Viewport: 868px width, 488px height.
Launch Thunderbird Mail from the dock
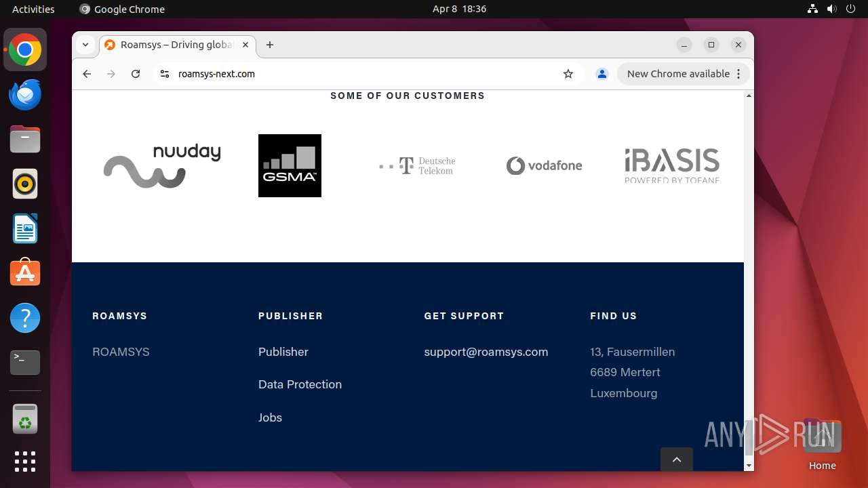25,95
